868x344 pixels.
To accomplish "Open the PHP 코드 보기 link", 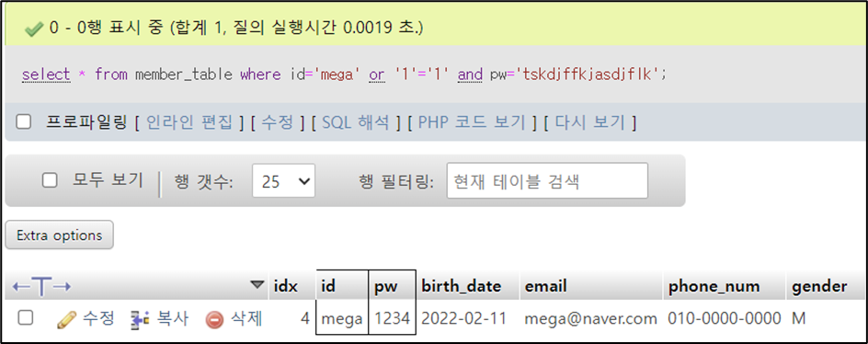I will point(471,122).
